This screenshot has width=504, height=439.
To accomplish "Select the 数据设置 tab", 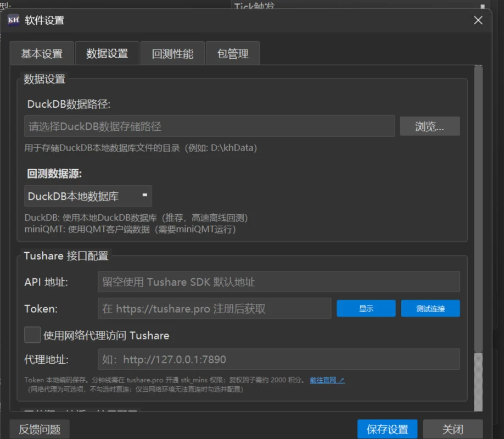I will tap(107, 53).
